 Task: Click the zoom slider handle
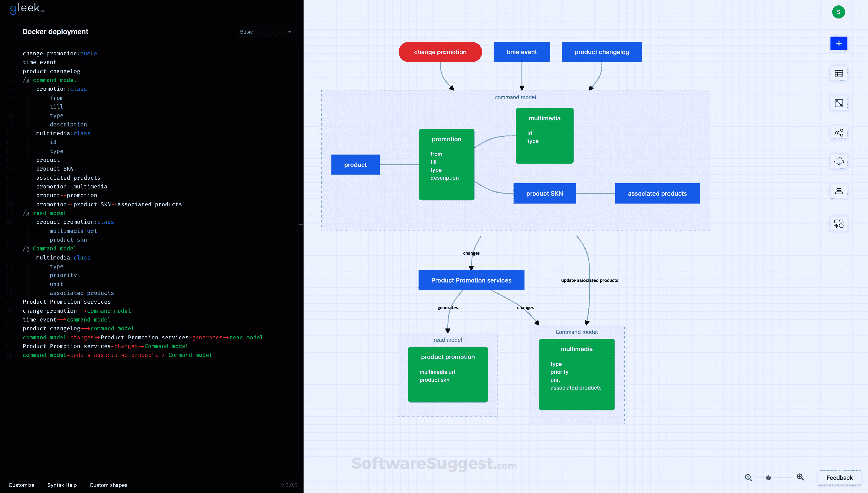coord(768,478)
